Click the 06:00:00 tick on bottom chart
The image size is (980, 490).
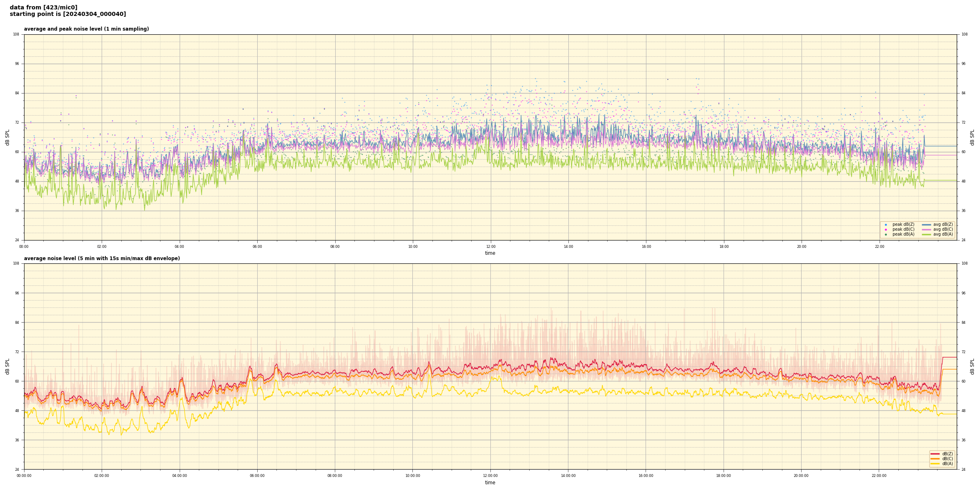(257, 476)
